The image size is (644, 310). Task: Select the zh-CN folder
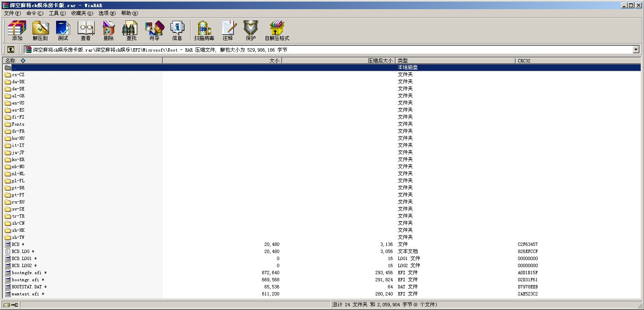pos(18,223)
